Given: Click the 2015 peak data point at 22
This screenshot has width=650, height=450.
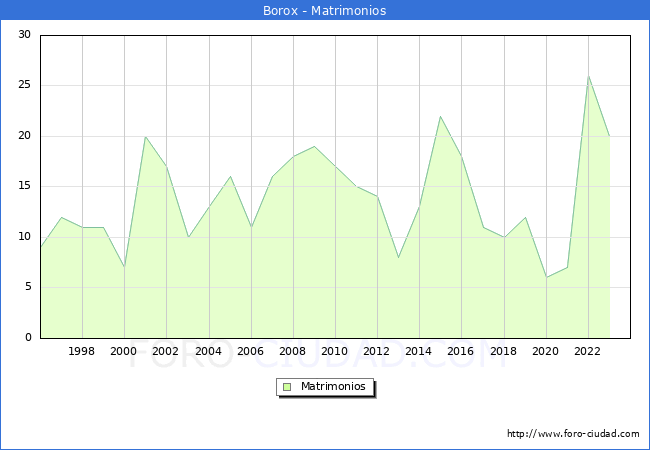Looking at the screenshot, I should 440,116.
